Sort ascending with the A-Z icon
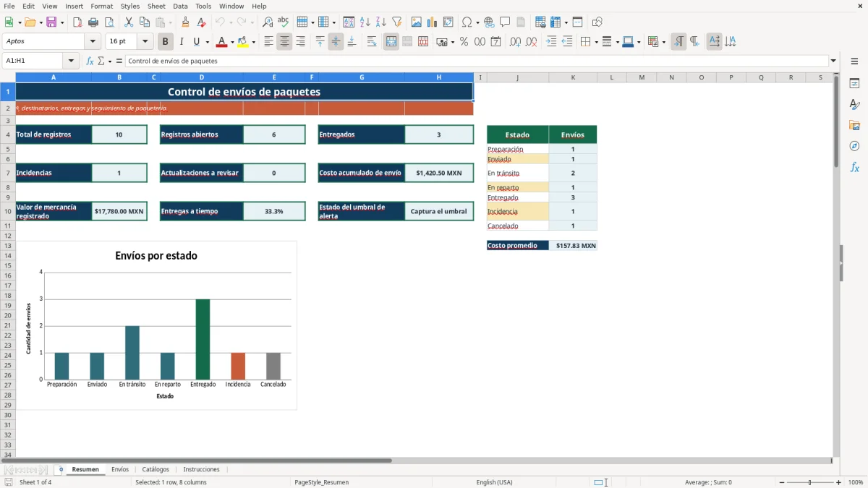Screen dimensions: 868x488 pos(365,22)
